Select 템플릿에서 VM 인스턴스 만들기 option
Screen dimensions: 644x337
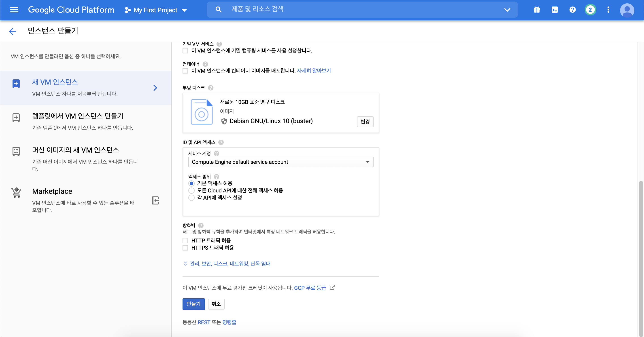[78, 116]
